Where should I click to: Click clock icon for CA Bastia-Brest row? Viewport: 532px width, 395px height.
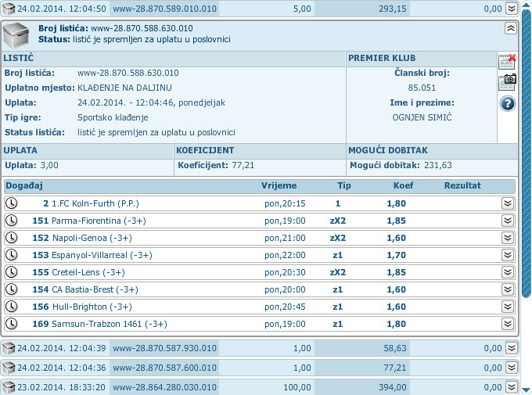click(x=12, y=289)
